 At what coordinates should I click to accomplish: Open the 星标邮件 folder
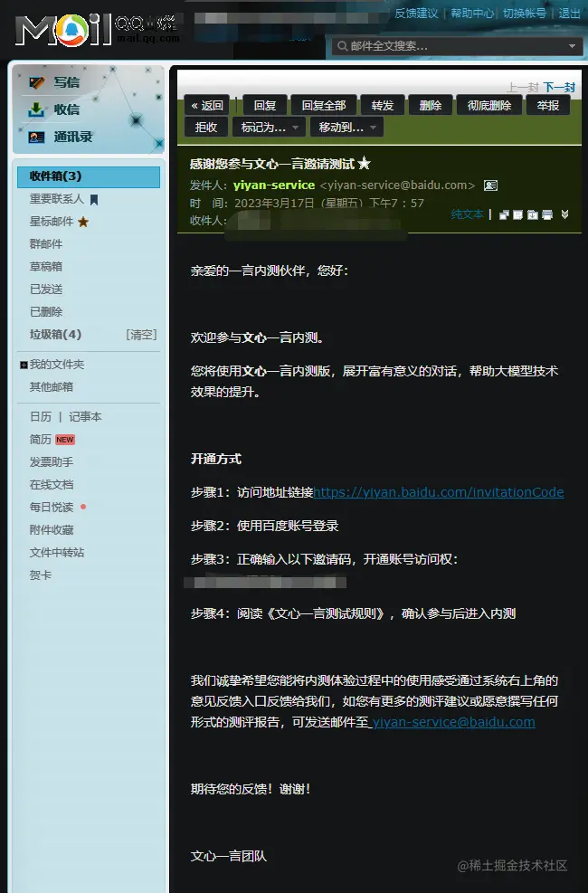coord(52,222)
